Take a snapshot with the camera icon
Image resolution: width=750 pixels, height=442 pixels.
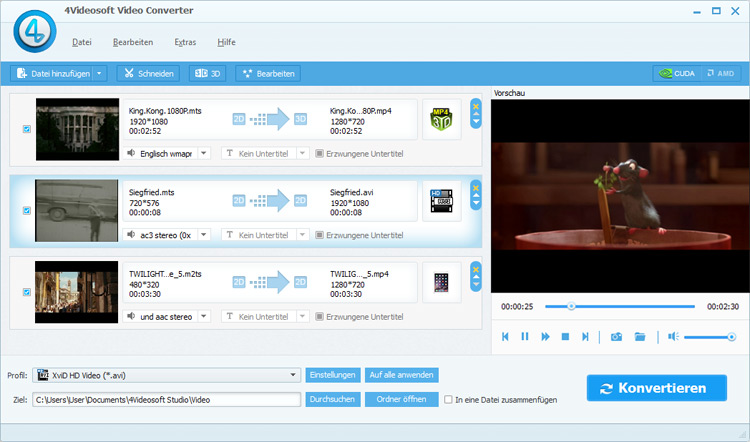[616, 337]
